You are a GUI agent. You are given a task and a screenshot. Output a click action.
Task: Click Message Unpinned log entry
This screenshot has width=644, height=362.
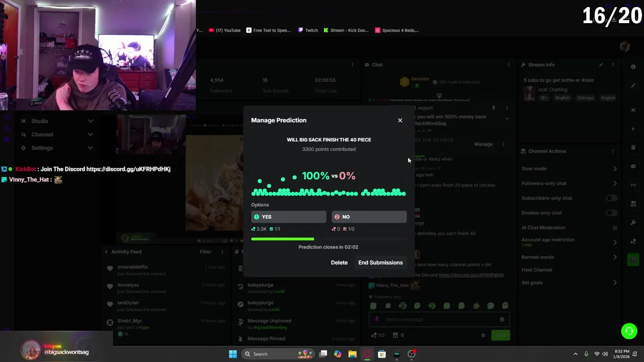[269, 321]
